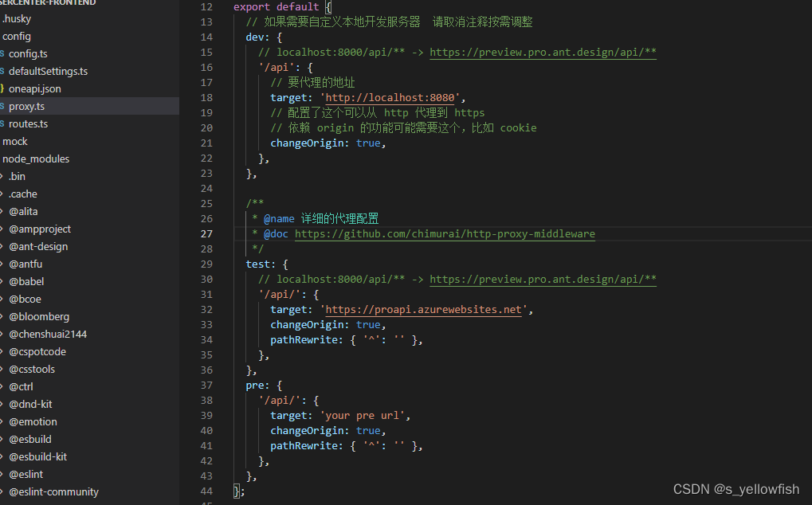This screenshot has width=812, height=505.
Task: Expand the @csstools folder
Action: pyautogui.click(x=32, y=370)
